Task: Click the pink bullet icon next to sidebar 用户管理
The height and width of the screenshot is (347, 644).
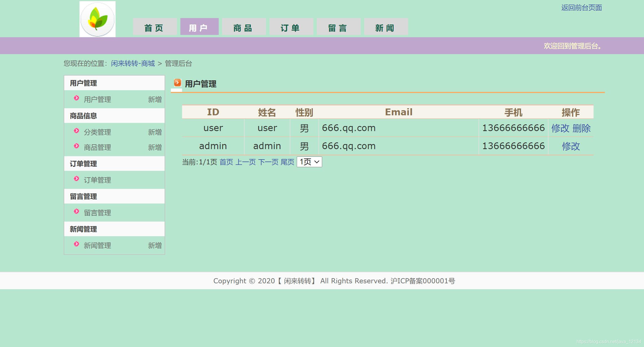Action: pyautogui.click(x=76, y=98)
